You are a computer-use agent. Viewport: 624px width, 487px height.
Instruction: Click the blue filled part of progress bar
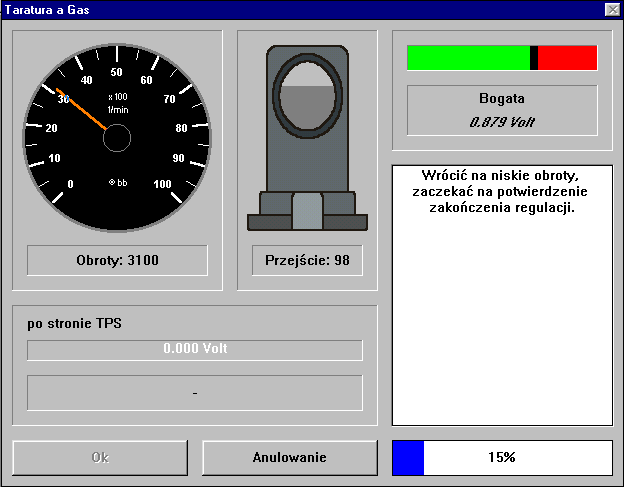pyautogui.click(x=409, y=457)
